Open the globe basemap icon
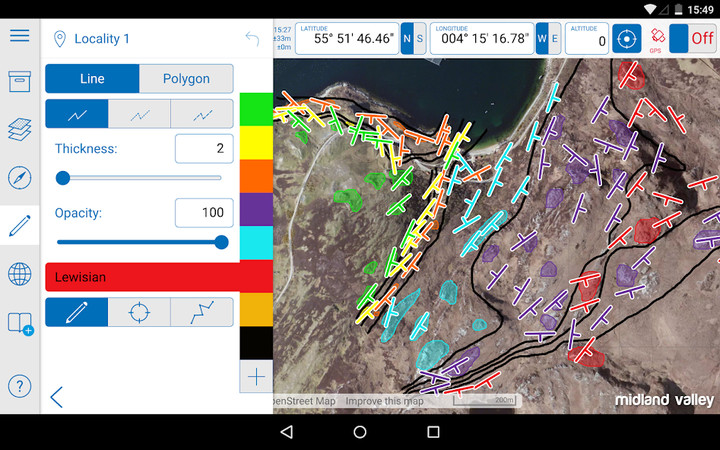Screen dimensions: 720x450 coord(19,274)
